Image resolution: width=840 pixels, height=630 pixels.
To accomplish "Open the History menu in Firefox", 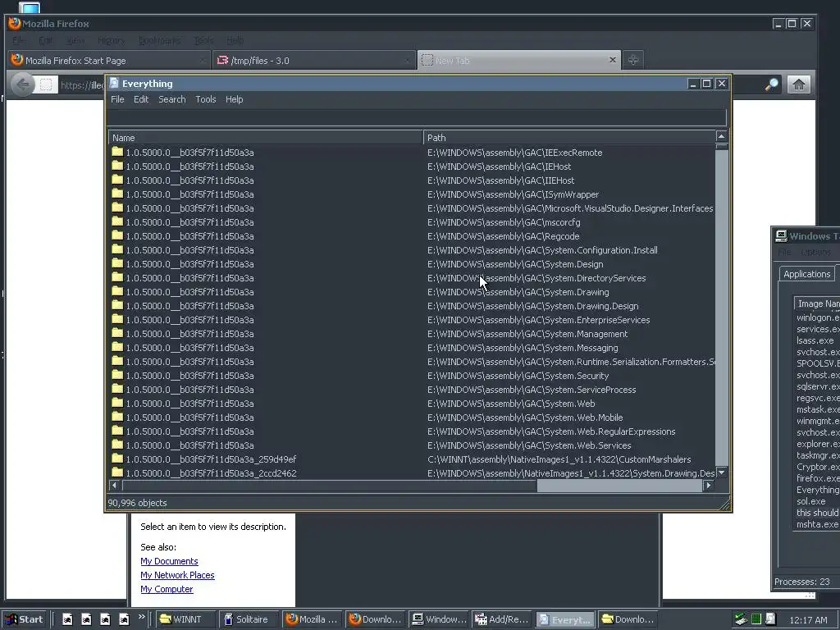I will 112,40.
